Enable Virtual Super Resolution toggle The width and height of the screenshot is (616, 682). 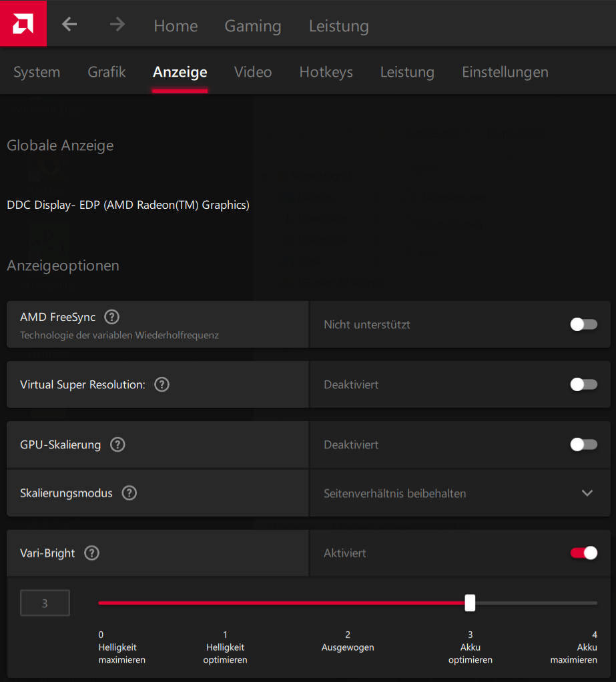583,384
